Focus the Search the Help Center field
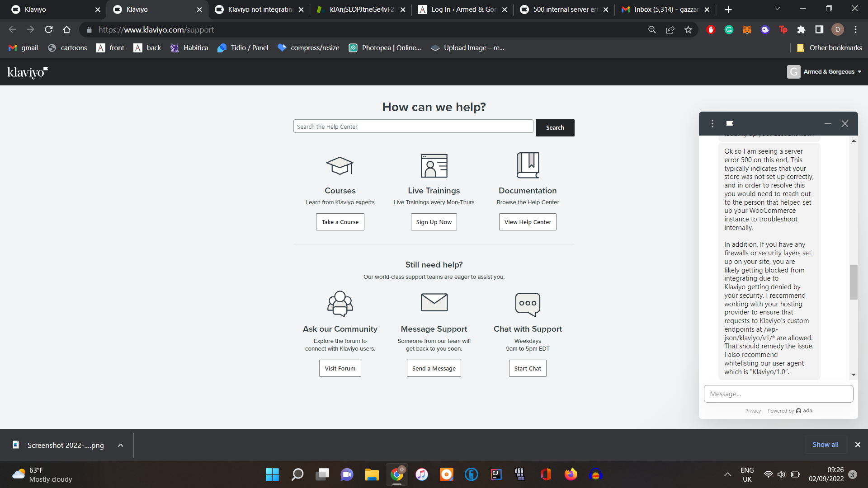868x488 pixels. pyautogui.click(x=413, y=127)
